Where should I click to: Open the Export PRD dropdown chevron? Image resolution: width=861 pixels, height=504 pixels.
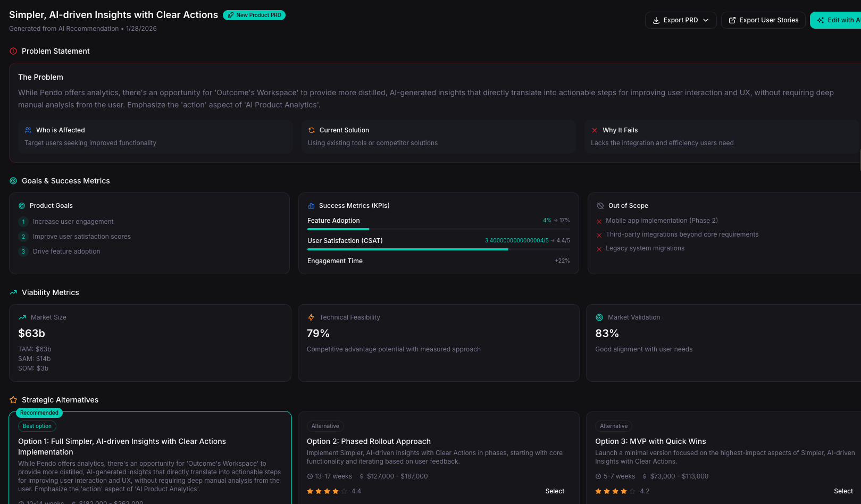tap(706, 20)
